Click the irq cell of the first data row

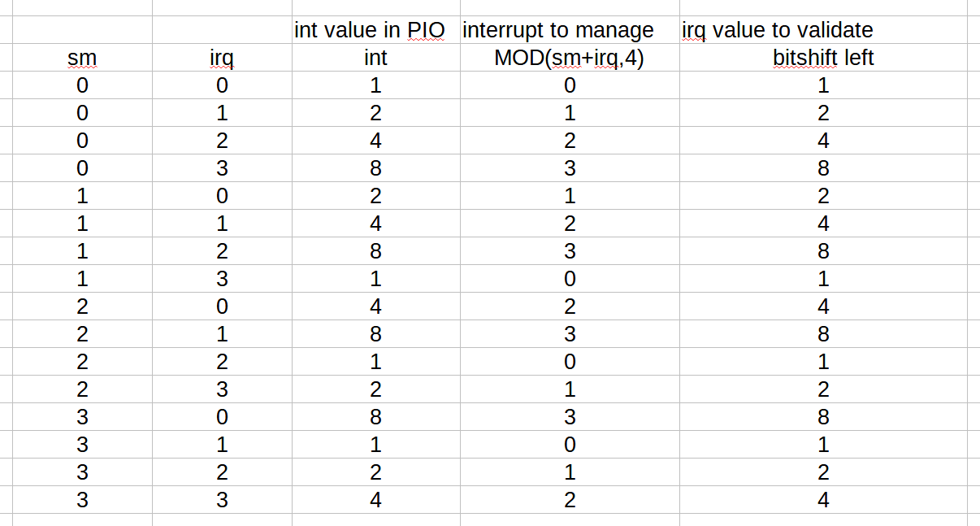tap(221, 85)
